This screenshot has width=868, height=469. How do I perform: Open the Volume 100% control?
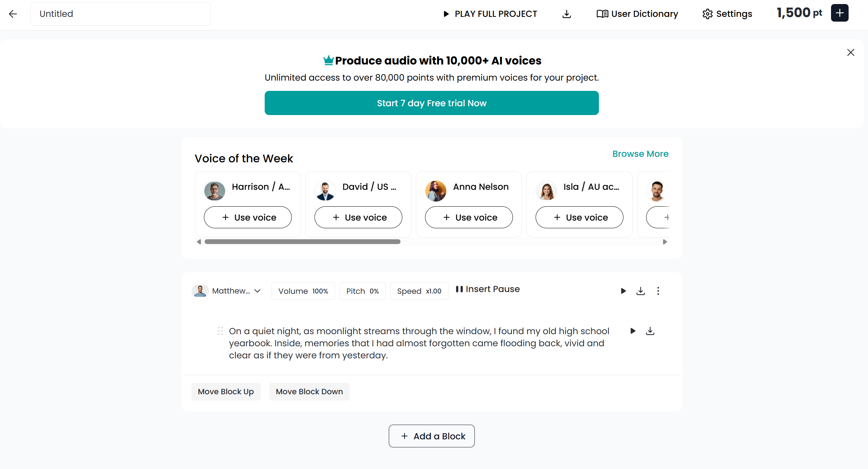point(303,291)
